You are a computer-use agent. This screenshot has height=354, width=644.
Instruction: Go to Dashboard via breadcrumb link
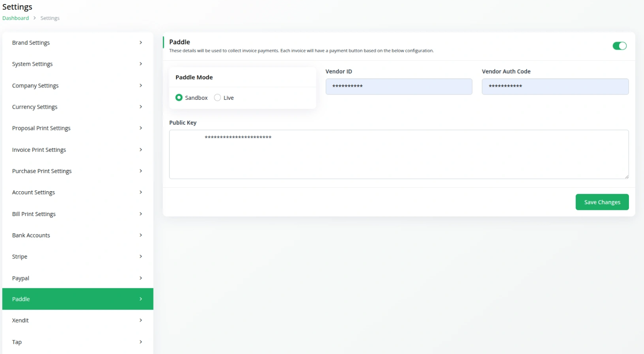tap(16, 18)
